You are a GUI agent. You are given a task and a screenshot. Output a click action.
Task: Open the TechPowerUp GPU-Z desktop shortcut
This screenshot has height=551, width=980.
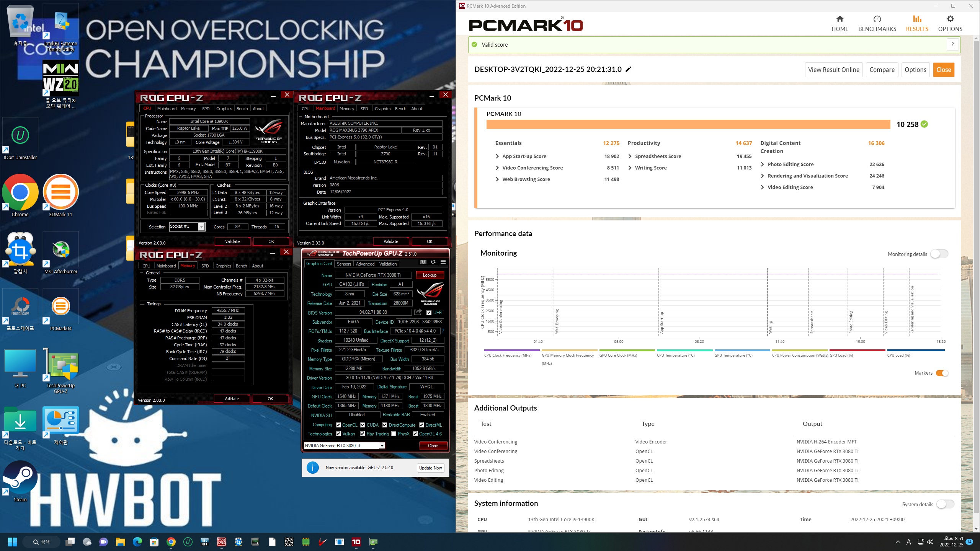[60, 371]
